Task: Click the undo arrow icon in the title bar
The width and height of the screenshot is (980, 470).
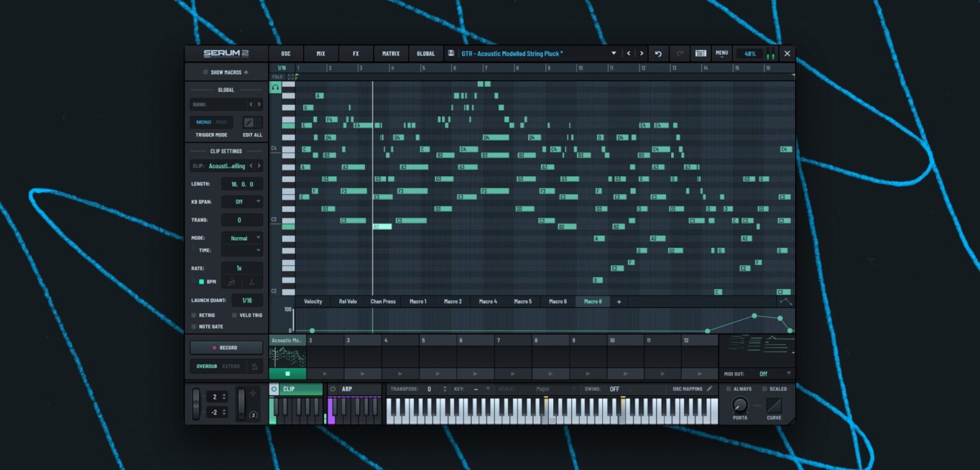Action: pos(658,54)
